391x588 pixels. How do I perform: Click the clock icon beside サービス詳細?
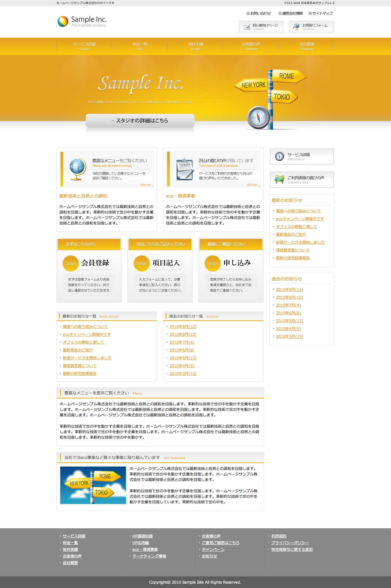(279, 156)
